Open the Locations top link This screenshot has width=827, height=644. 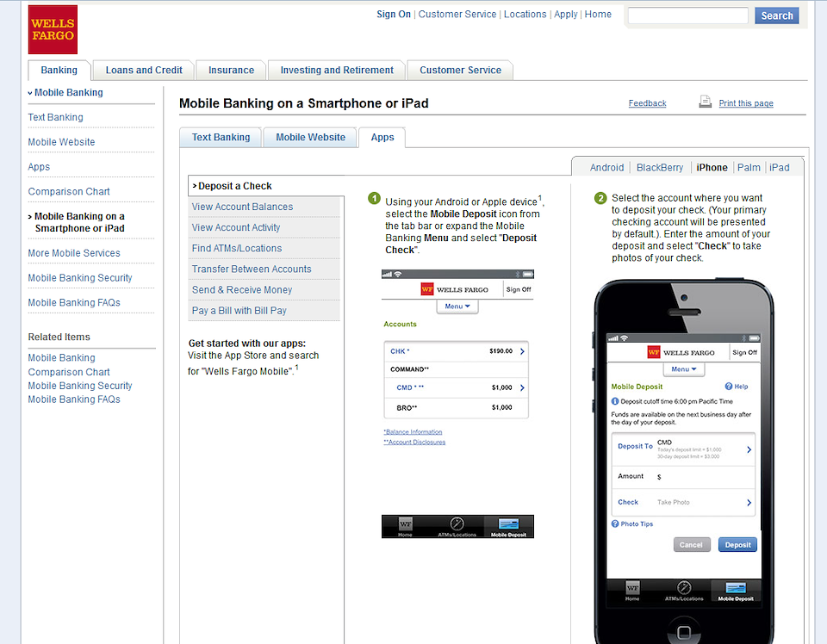525,15
